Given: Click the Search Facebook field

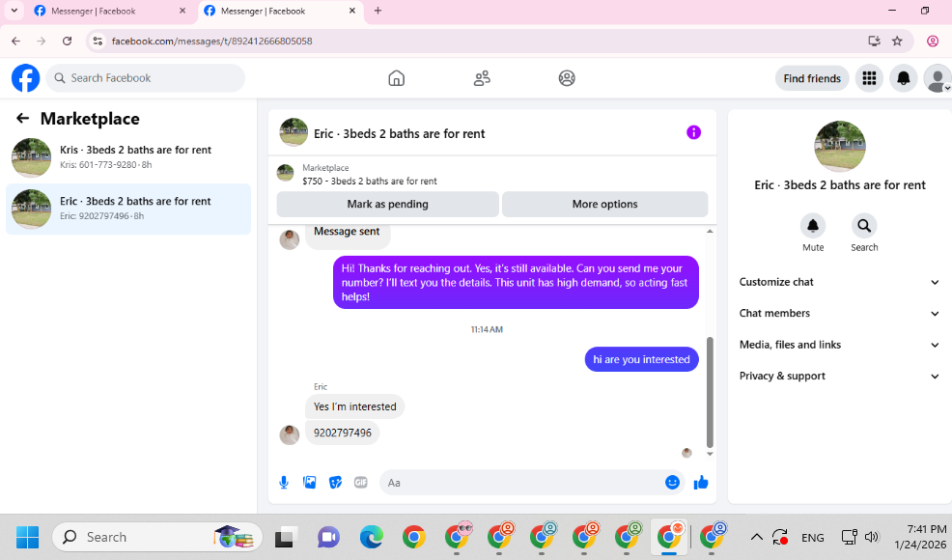Looking at the screenshot, I should pos(146,78).
